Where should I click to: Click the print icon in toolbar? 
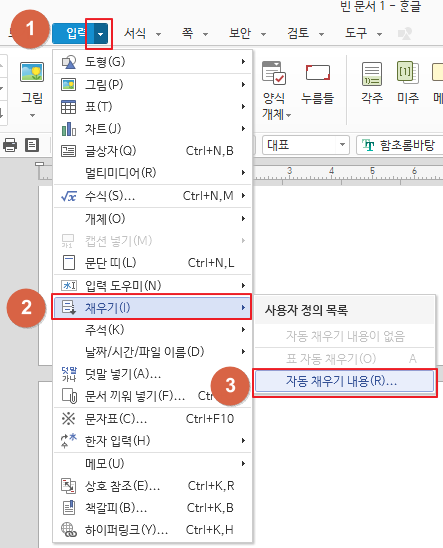click(10, 145)
